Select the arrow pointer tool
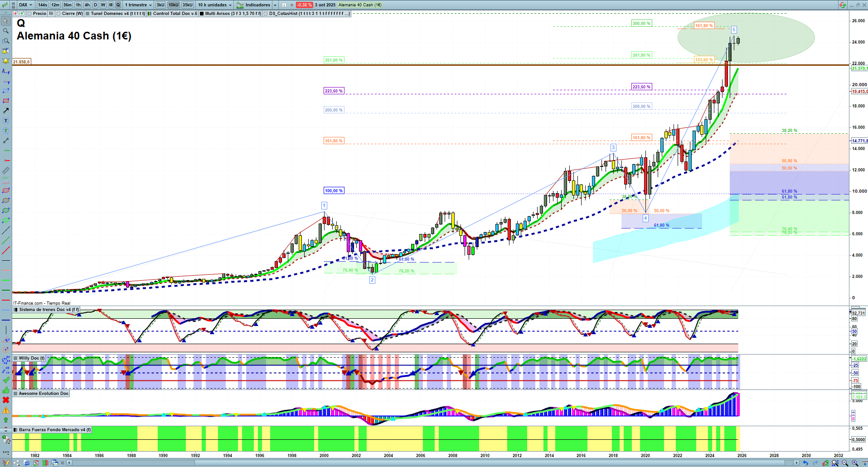Viewport: 868px width, 467px height. pyautogui.click(x=6, y=21)
